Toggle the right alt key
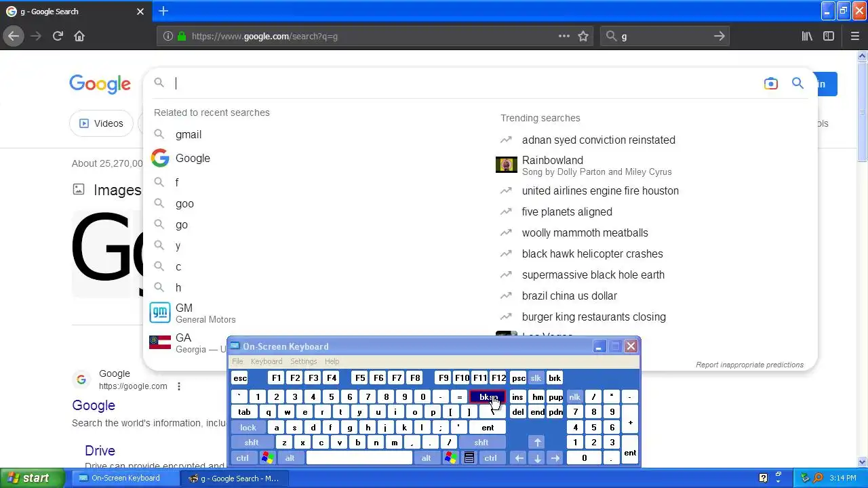The height and width of the screenshot is (488, 868). point(426,458)
